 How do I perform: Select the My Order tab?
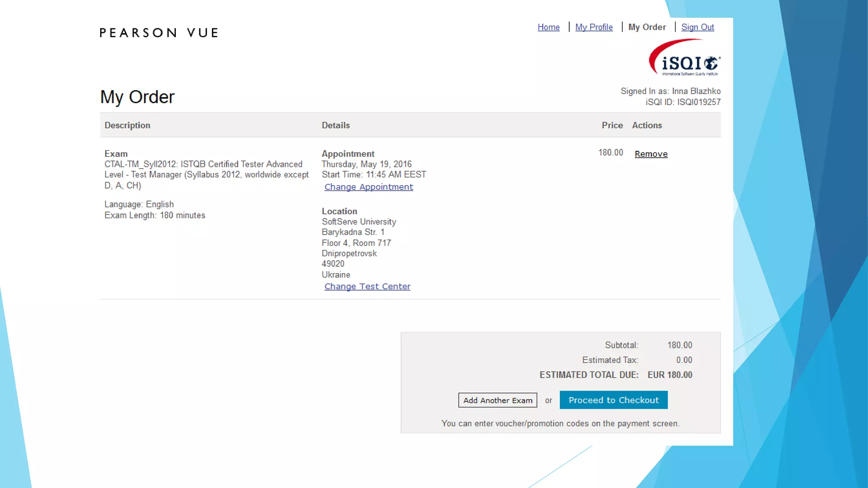point(647,27)
